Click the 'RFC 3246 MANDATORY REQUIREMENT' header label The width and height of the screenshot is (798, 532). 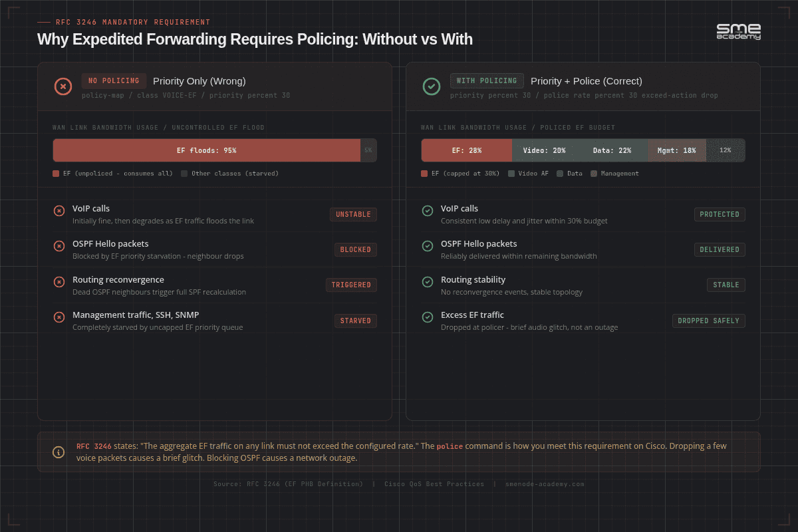[x=133, y=23]
